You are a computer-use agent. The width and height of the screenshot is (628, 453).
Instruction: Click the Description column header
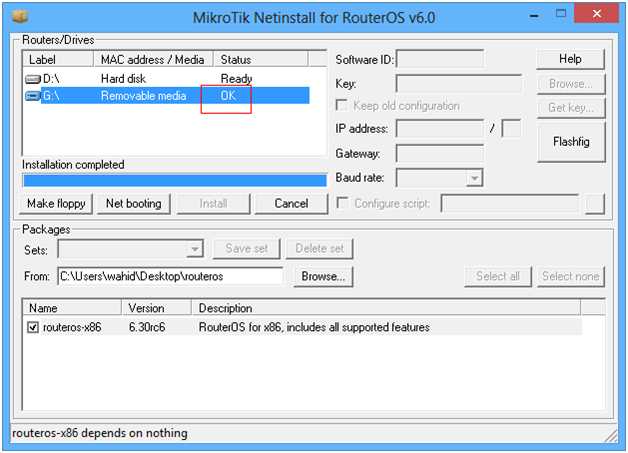click(x=386, y=308)
